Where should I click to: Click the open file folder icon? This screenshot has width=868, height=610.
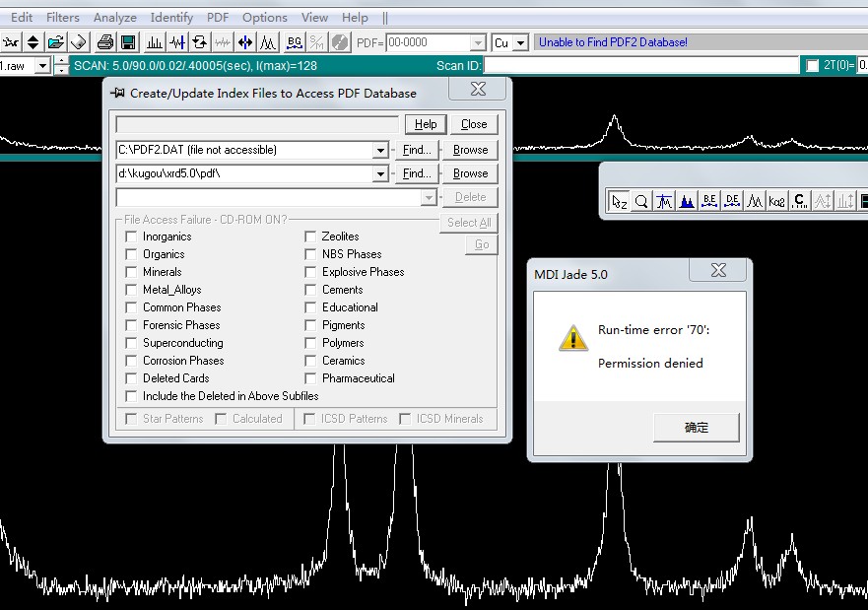[x=56, y=42]
